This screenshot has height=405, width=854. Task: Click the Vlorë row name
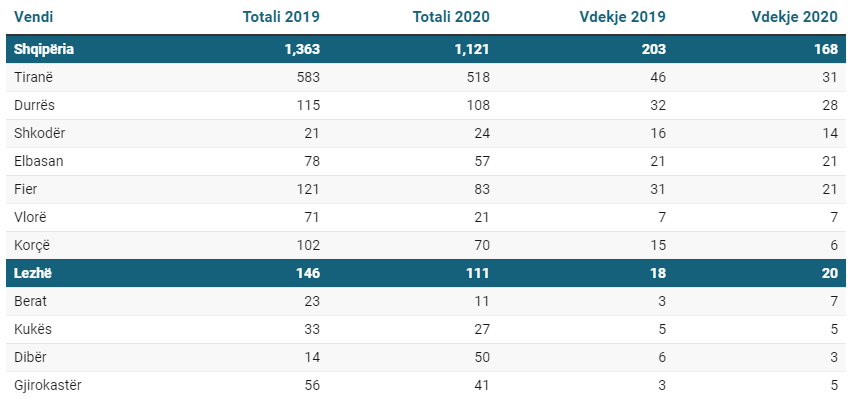point(30,217)
